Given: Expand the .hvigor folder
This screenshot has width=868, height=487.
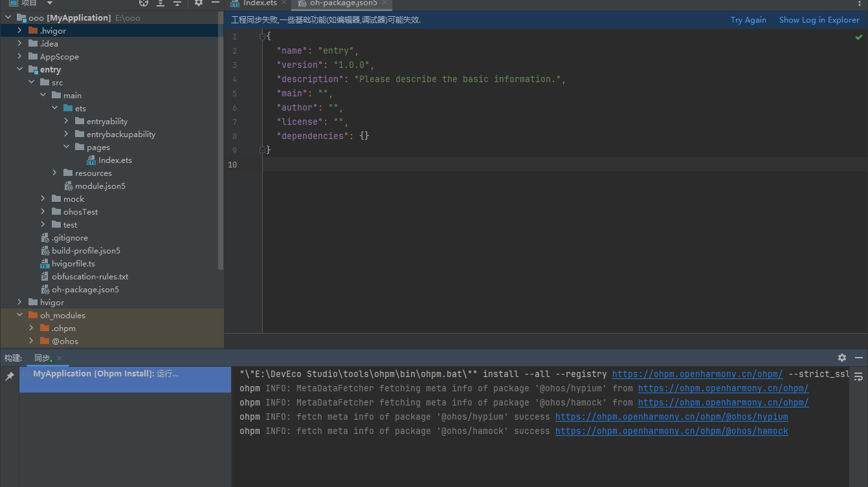Looking at the screenshot, I should [19, 30].
